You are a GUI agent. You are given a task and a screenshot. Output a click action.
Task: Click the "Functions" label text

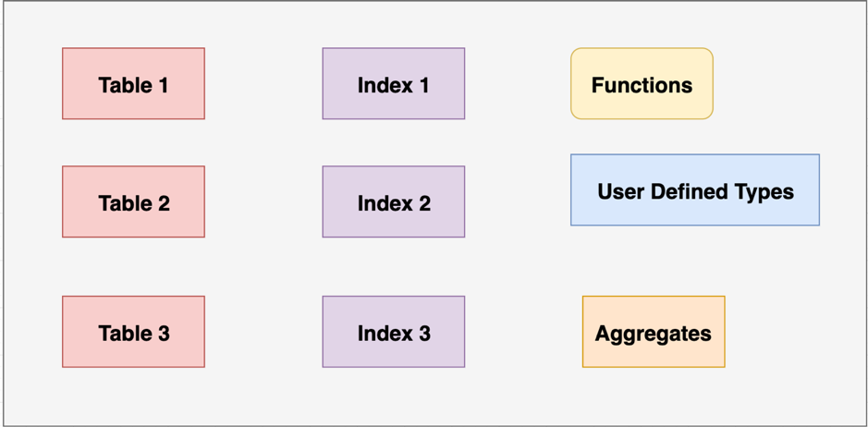642,85
